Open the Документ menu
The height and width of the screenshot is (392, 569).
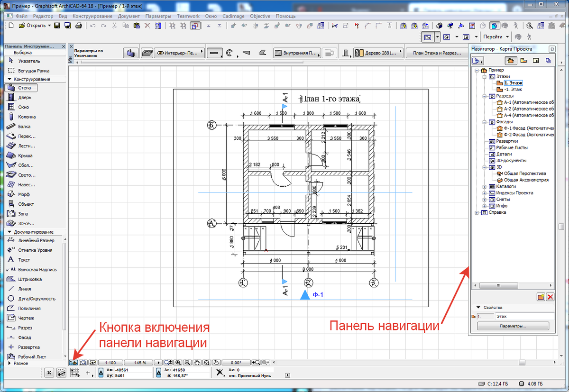[129, 16]
